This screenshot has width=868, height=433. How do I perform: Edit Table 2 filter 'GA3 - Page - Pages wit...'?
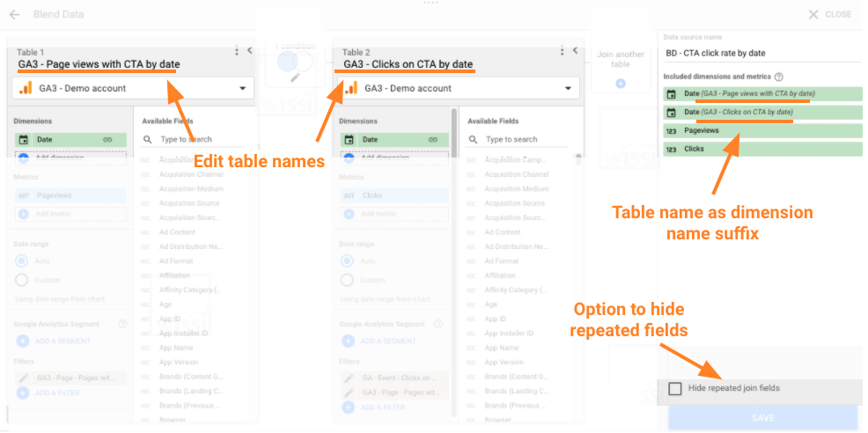394,393
